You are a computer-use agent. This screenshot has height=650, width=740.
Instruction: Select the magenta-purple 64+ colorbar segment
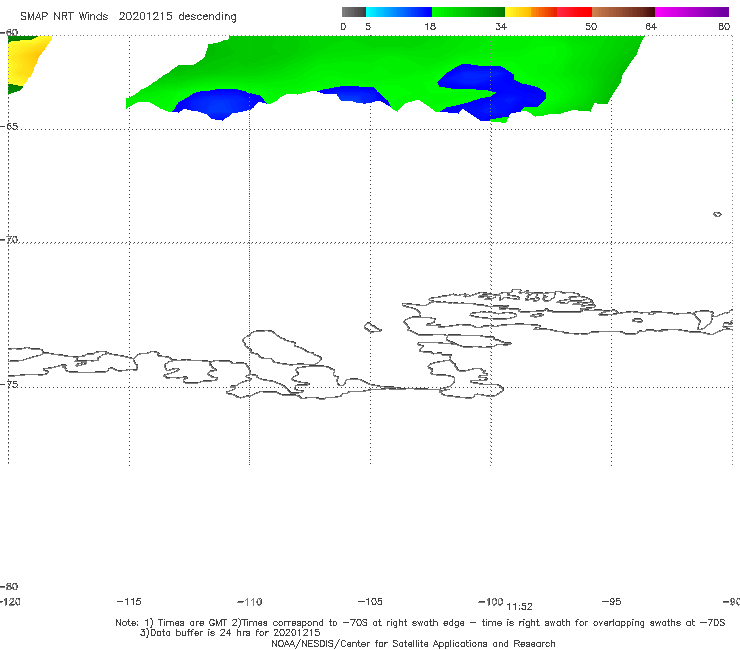point(692,12)
